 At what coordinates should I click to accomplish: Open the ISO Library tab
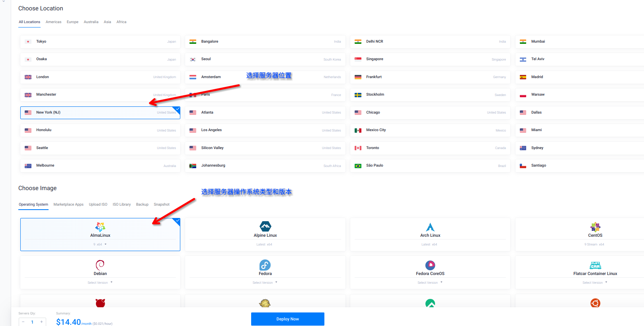[122, 204]
